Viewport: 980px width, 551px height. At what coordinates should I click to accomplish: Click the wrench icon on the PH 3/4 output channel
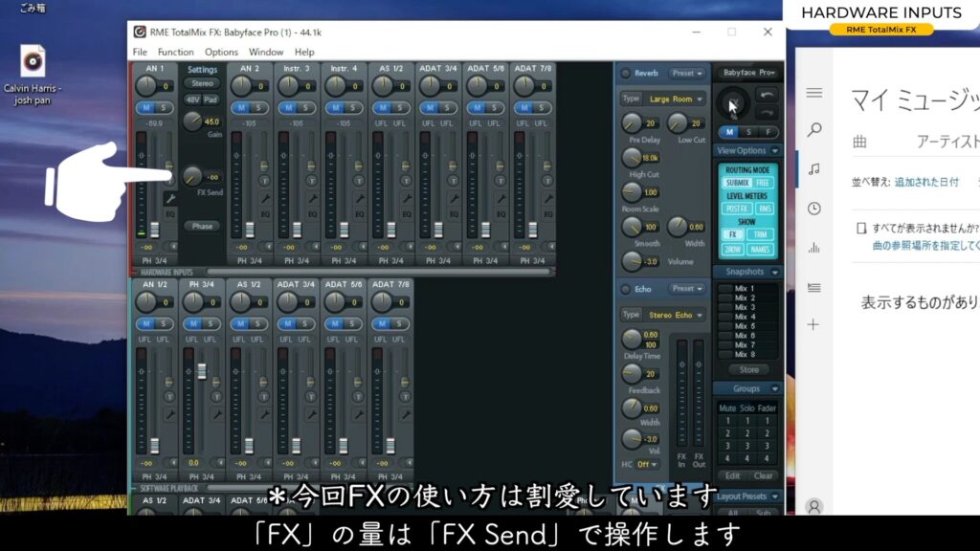[217, 414]
